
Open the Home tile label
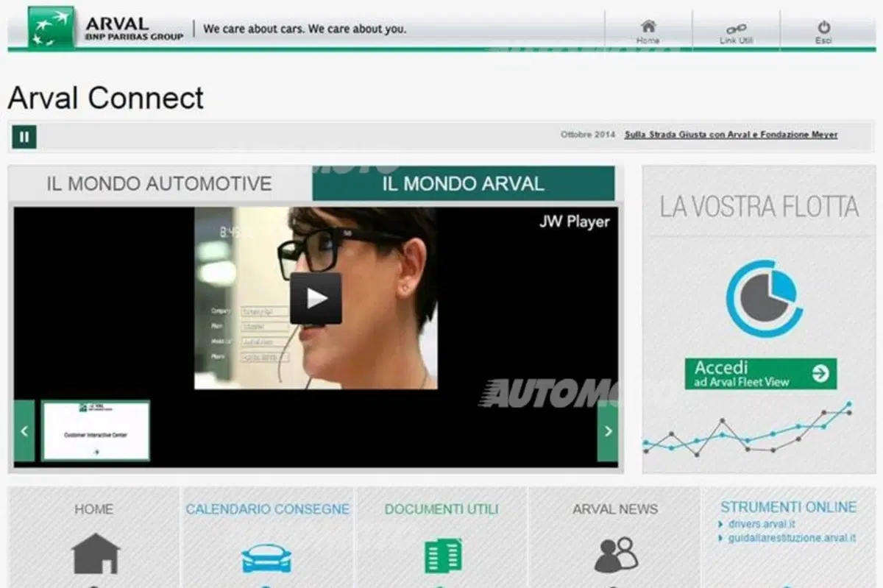(x=94, y=509)
